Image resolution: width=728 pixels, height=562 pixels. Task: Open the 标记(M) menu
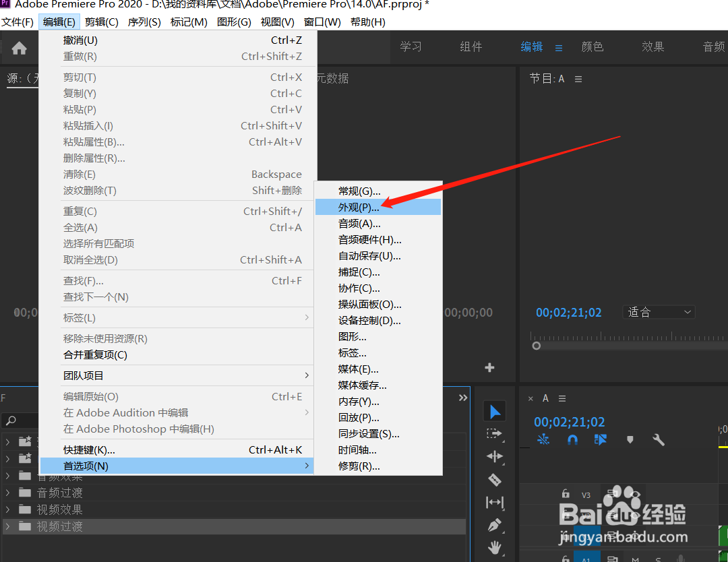pos(189,22)
